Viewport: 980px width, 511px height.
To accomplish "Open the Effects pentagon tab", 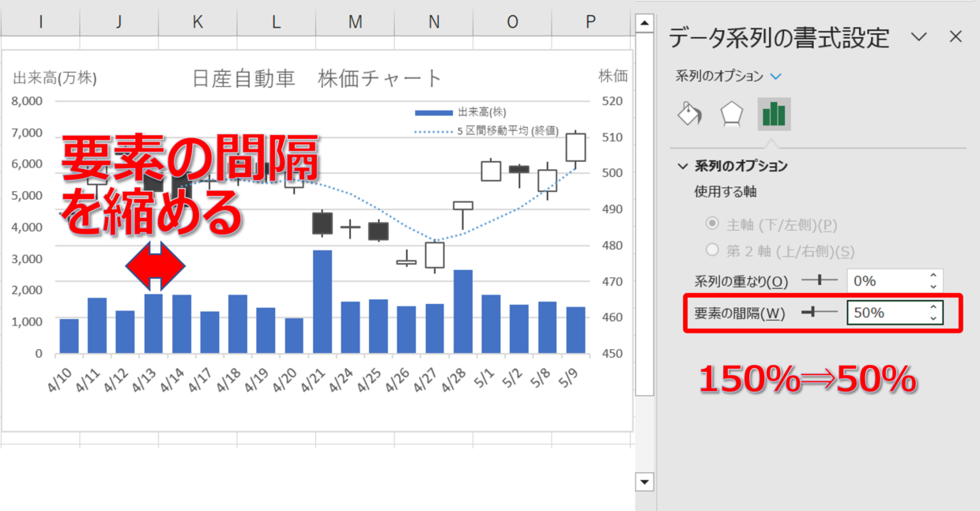I will coord(732,115).
